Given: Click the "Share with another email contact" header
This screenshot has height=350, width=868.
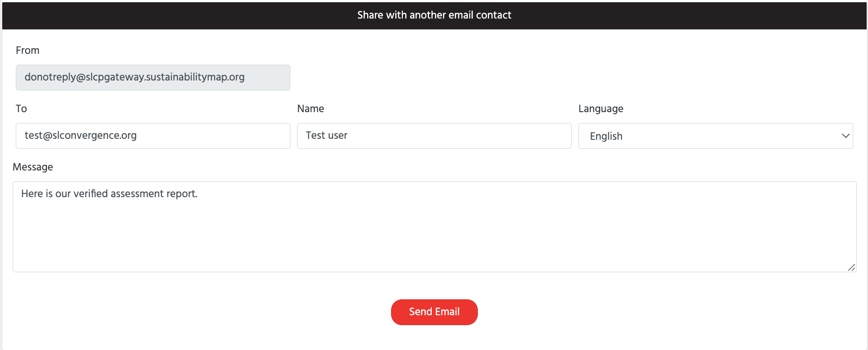Looking at the screenshot, I should click(x=434, y=15).
